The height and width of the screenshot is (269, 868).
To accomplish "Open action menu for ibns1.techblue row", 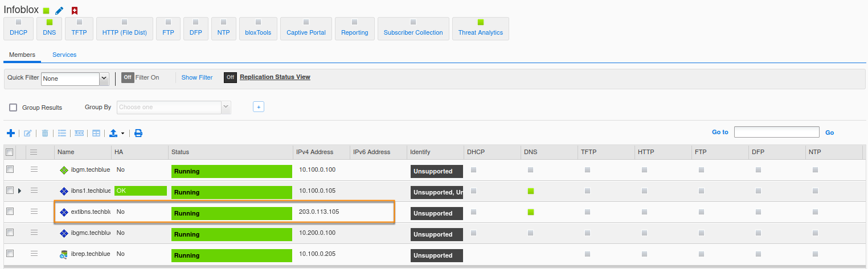I will click(34, 190).
